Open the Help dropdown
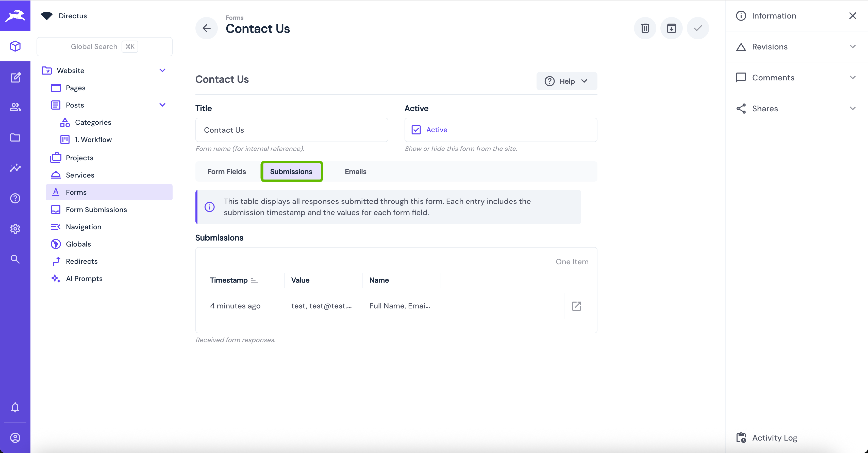 tap(566, 81)
